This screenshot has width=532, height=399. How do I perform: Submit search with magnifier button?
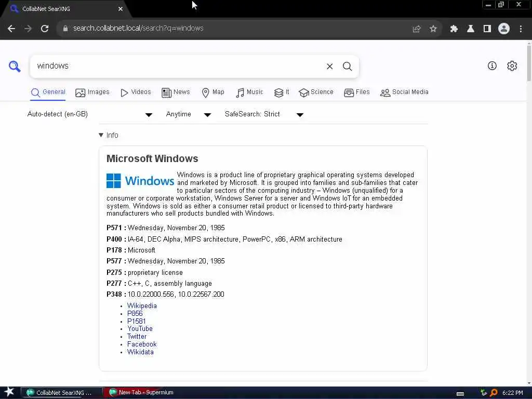[x=347, y=66]
